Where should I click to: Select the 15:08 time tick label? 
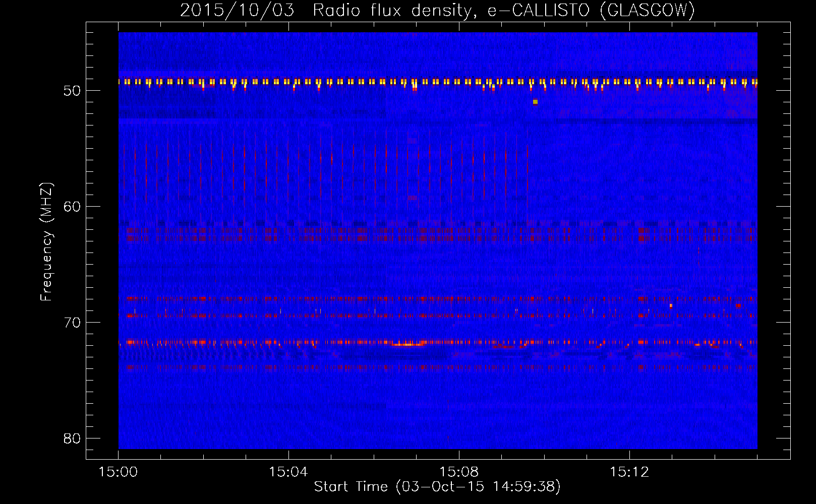pos(458,472)
